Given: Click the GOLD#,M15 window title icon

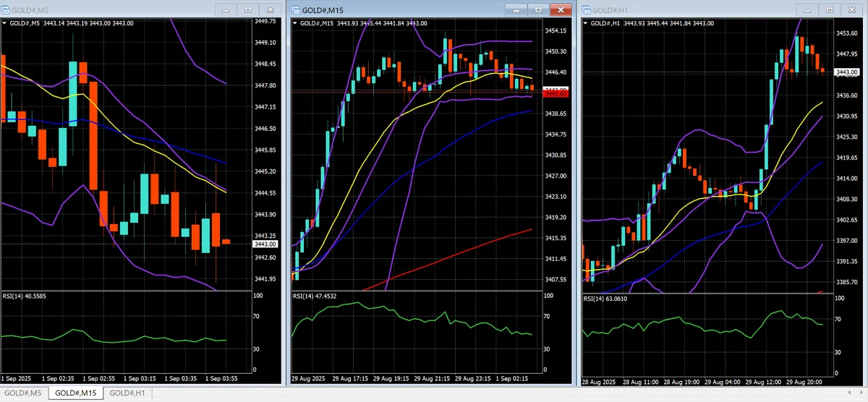Looking at the screenshot, I should (x=296, y=10).
